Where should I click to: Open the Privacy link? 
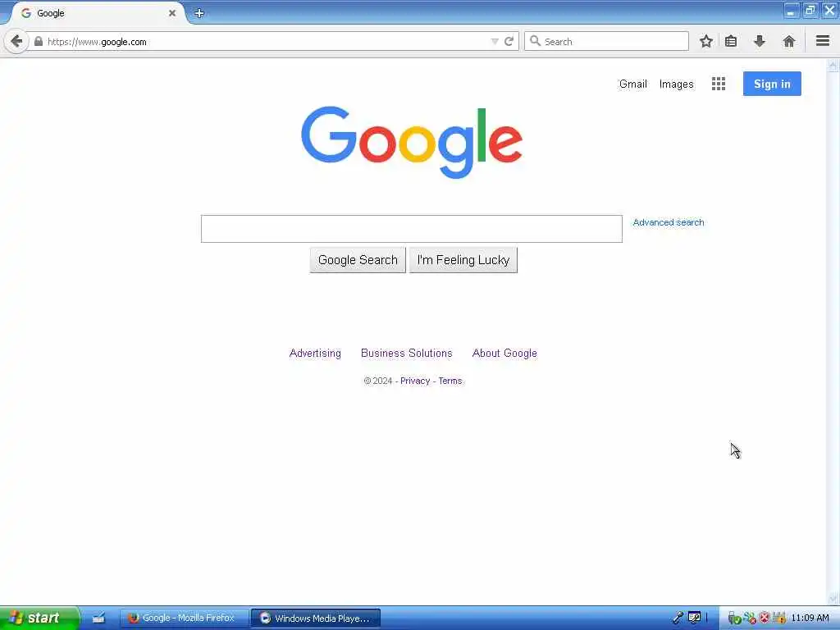(415, 381)
